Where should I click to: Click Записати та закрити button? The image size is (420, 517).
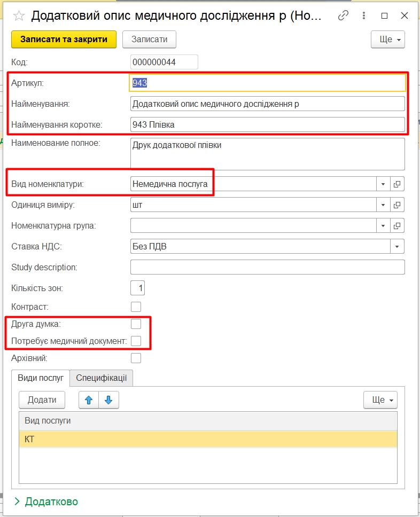pyautogui.click(x=64, y=39)
